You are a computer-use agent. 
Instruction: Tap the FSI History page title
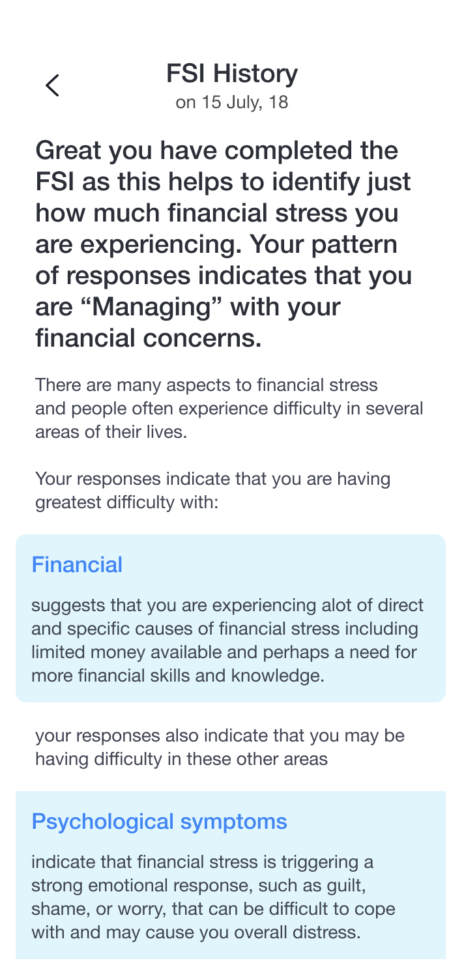[232, 74]
